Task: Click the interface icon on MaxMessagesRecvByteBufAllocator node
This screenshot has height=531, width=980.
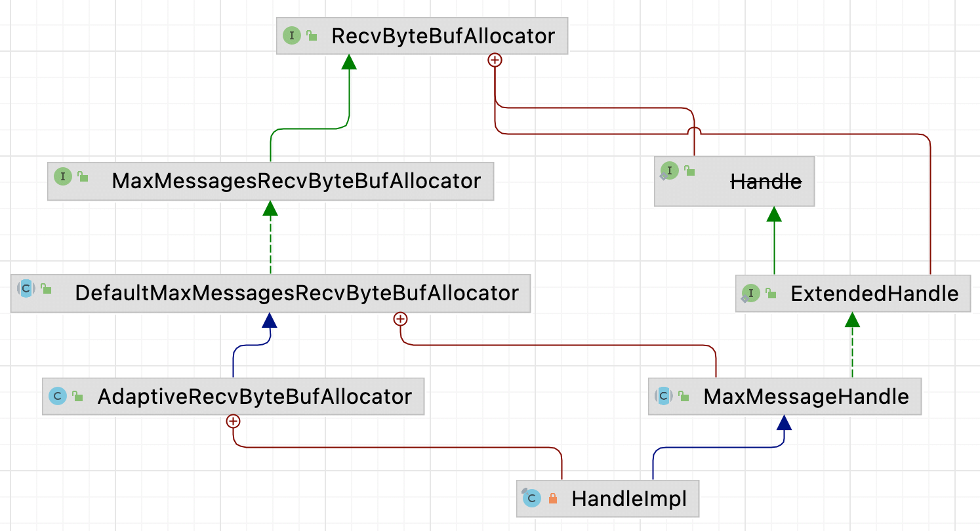Action: point(62,176)
